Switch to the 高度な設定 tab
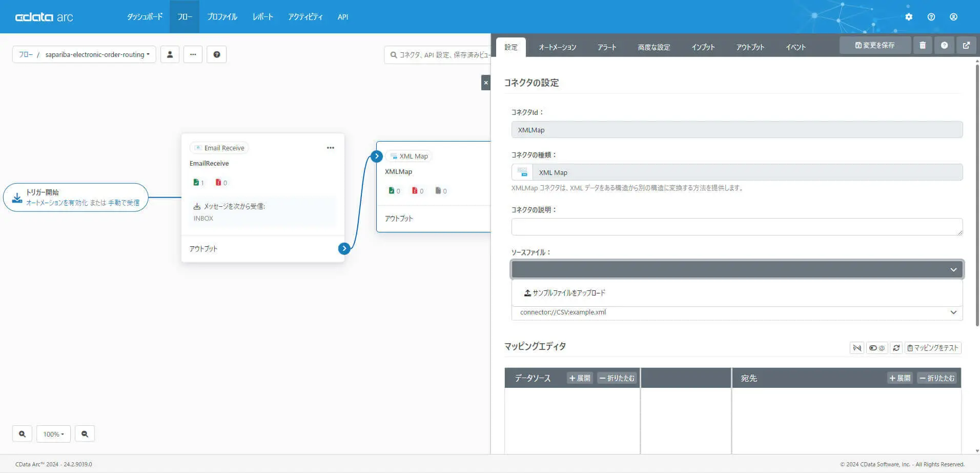This screenshot has height=473, width=980. (654, 47)
